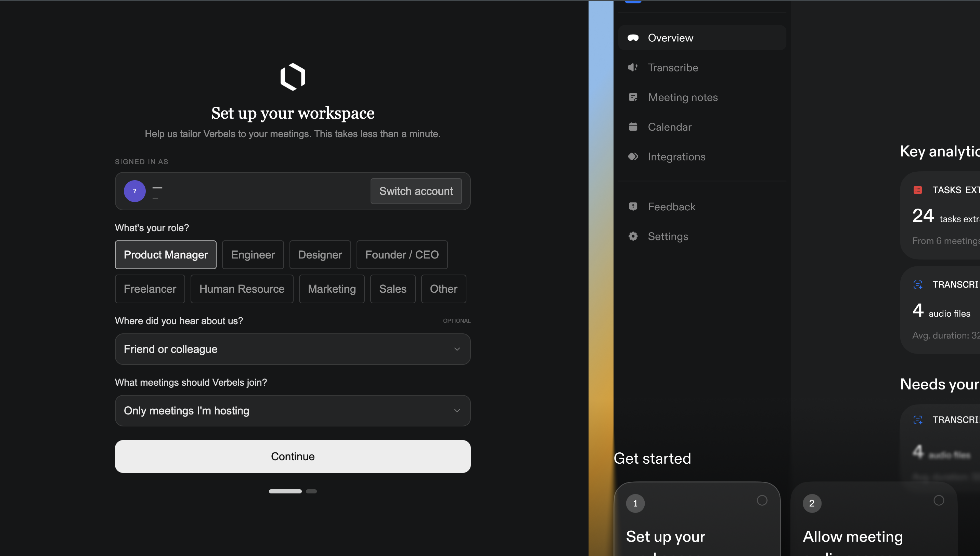This screenshot has width=980, height=556.
Task: Click the 'What's your role?' label
Action: point(152,228)
